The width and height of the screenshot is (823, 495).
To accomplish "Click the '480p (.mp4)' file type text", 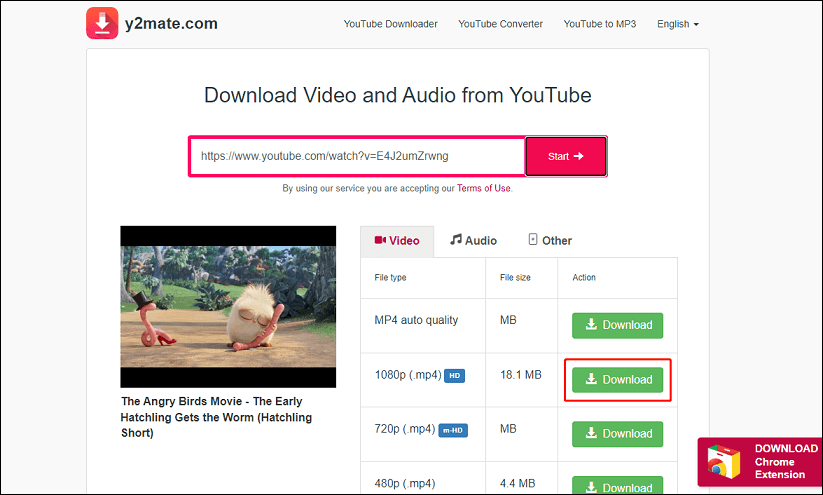I will [x=405, y=483].
